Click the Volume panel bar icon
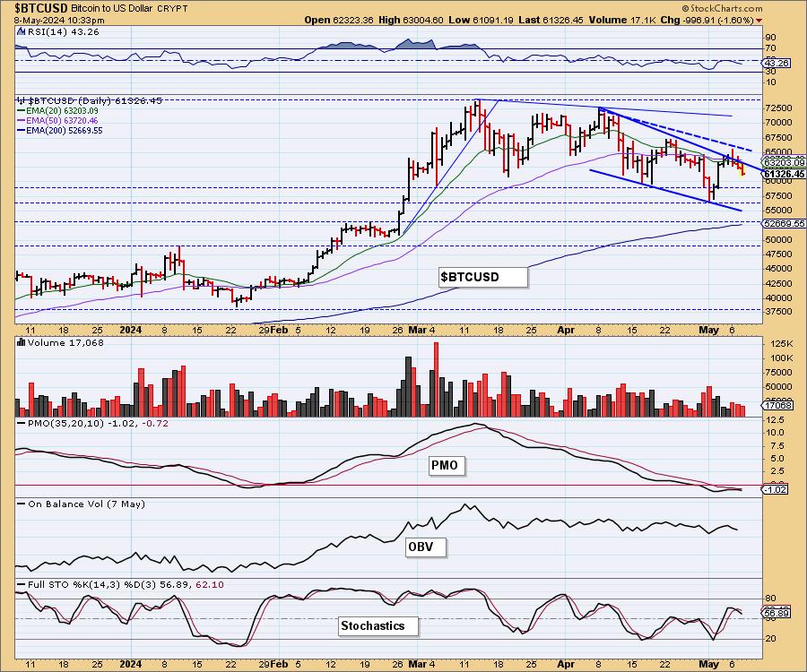807x672 pixels. click(22, 342)
